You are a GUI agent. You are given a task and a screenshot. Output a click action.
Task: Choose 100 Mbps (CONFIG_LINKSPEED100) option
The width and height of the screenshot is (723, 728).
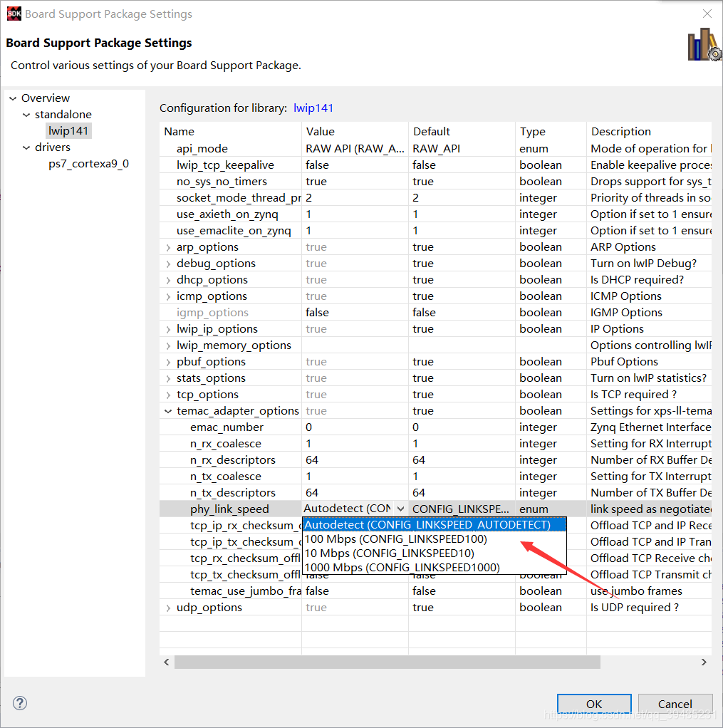pos(435,539)
